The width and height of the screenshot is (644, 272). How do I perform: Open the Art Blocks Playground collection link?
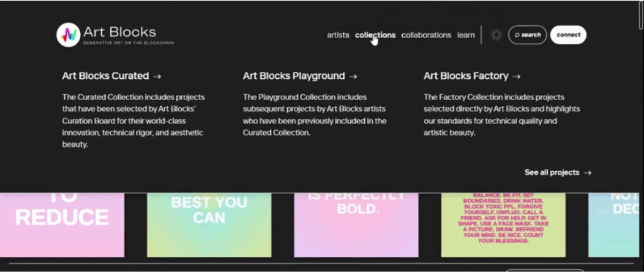[300, 76]
